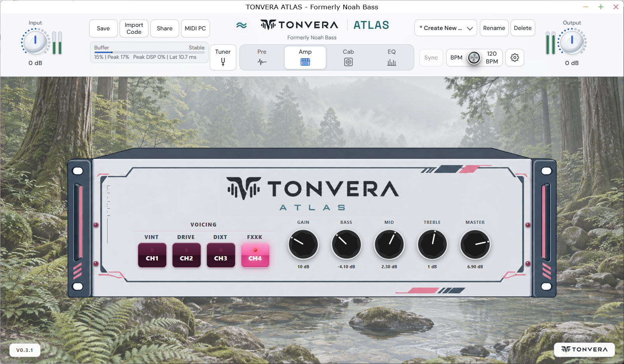Image resolution: width=624 pixels, height=364 pixels.
Task: Click the BASS value -4.10 dB
Action: click(346, 267)
